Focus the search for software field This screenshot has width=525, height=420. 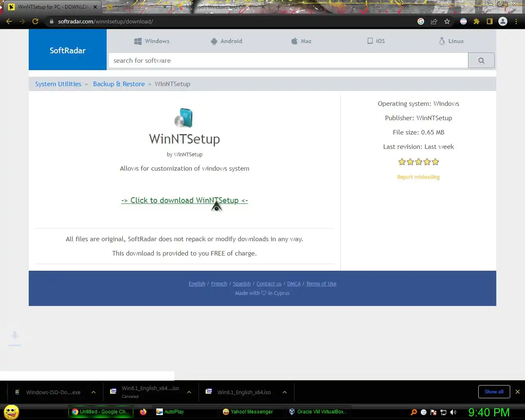pyautogui.click(x=288, y=60)
